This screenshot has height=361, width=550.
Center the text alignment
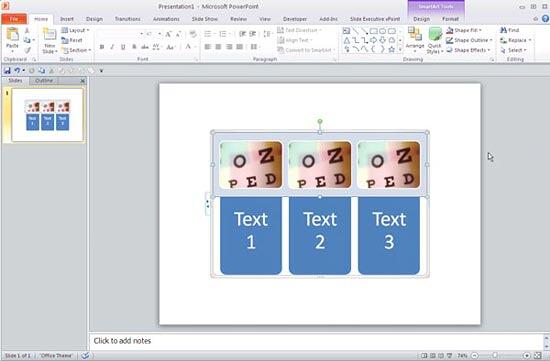[x=218, y=47]
